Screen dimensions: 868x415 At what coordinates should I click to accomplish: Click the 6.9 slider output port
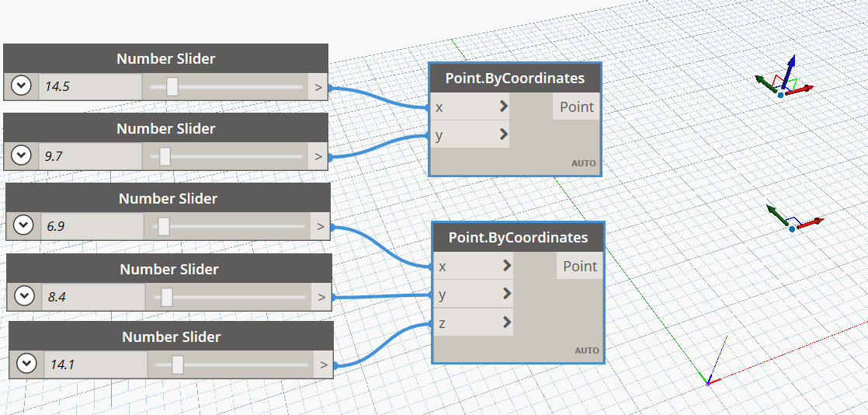click(320, 227)
